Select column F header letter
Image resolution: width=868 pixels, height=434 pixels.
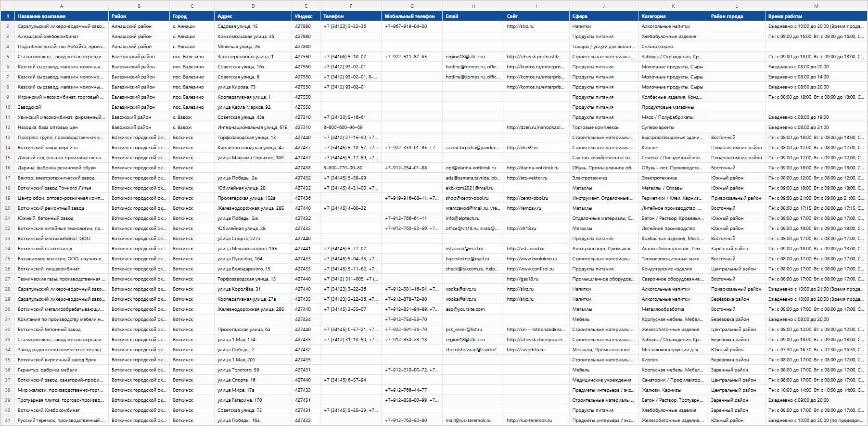coord(351,6)
